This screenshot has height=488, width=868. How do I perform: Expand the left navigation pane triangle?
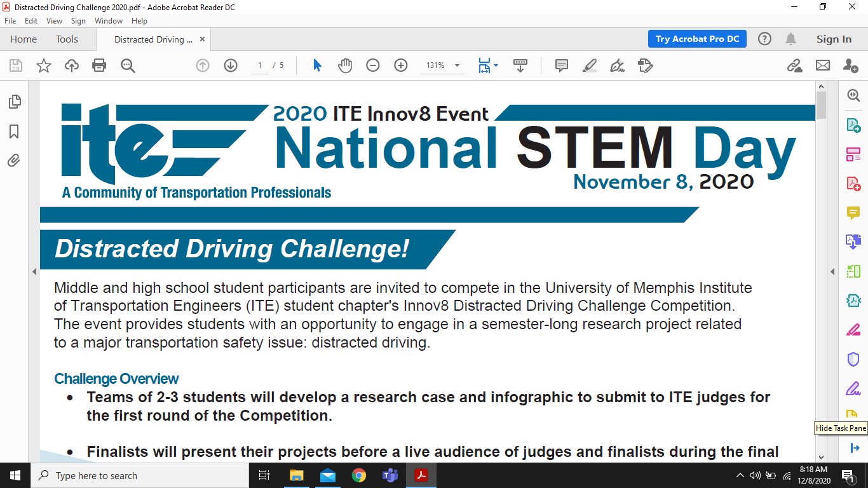34,272
